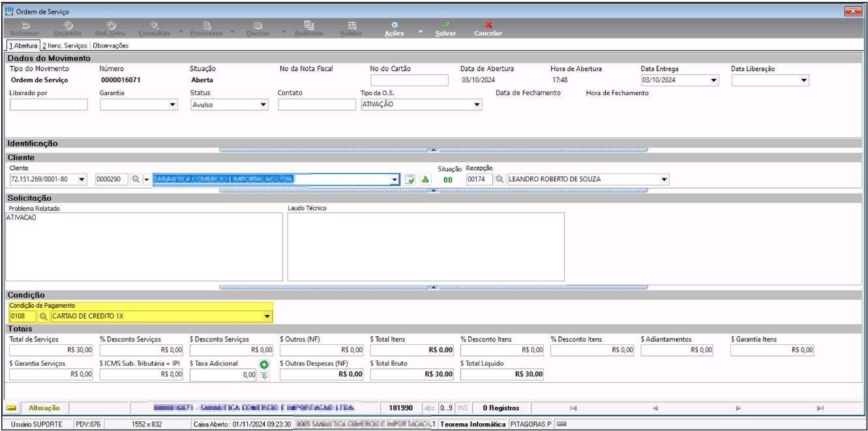Switch to the 1 Abertura tab
Viewport: 868px width, 431px height.
click(23, 46)
